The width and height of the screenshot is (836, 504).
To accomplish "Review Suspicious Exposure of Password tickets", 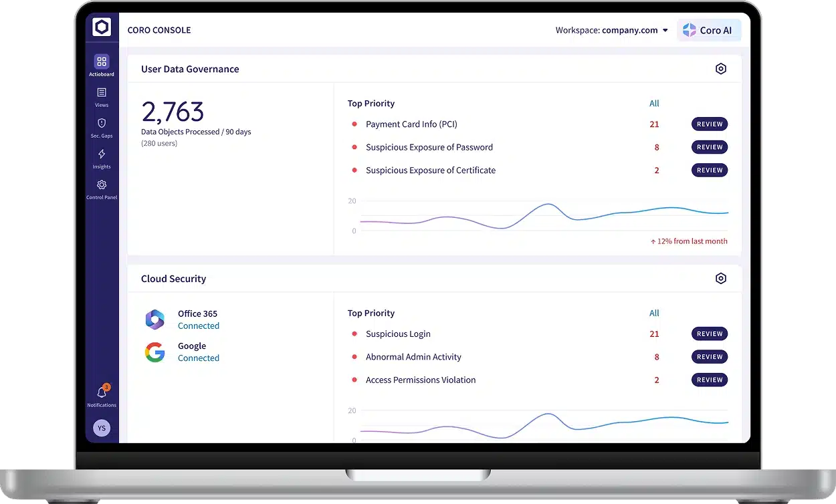I will coord(709,147).
